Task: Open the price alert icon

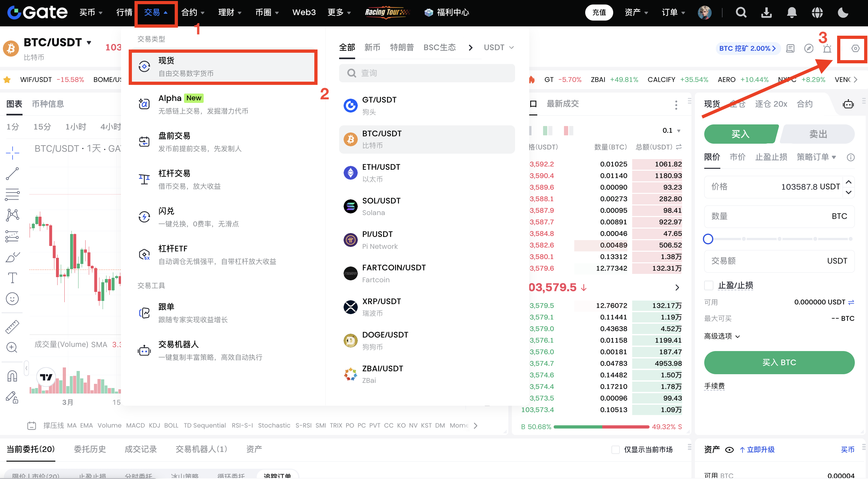Action: click(x=827, y=49)
